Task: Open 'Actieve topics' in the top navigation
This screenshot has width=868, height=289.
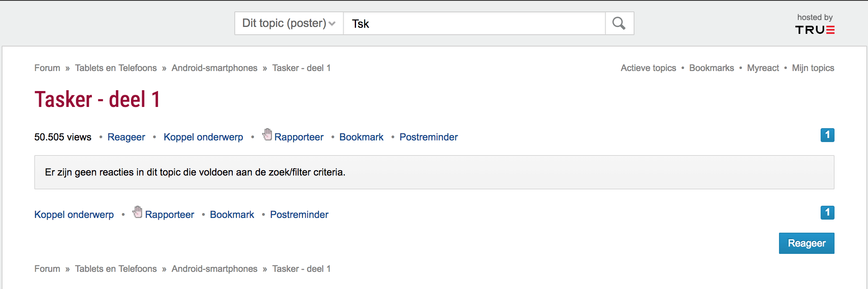Action: click(x=648, y=68)
